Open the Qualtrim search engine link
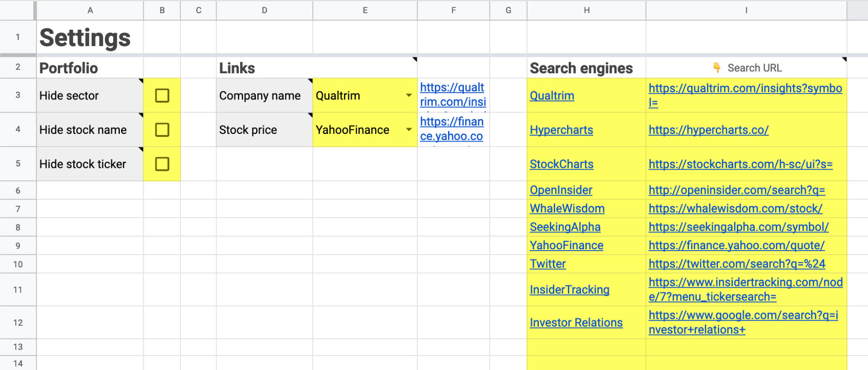Image resolution: width=868 pixels, height=370 pixels. coord(552,95)
